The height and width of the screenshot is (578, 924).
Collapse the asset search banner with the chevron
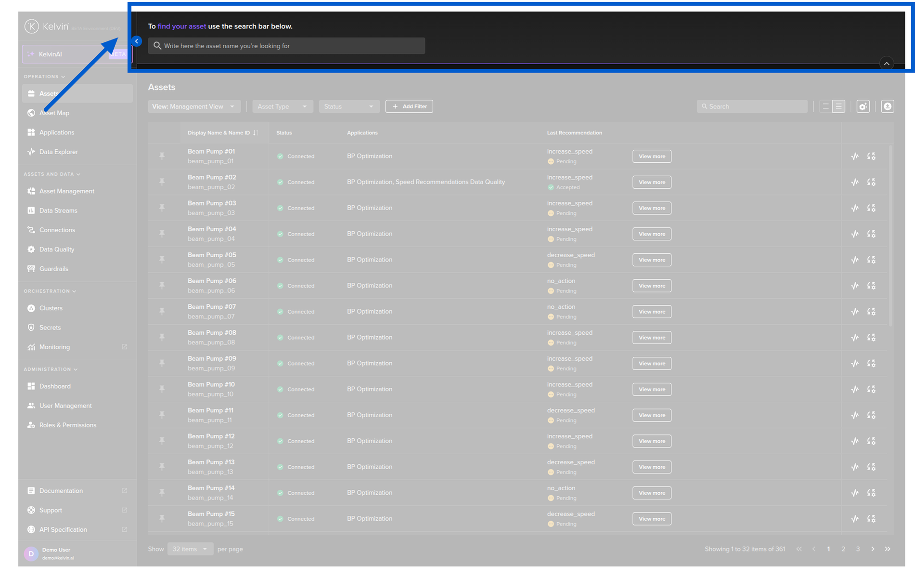tap(886, 64)
